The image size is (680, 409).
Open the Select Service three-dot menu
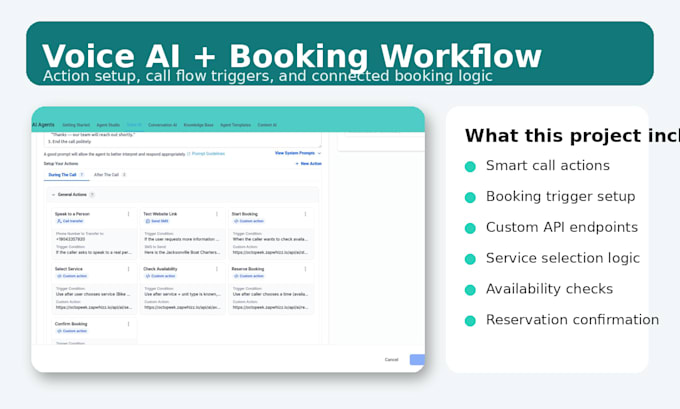(128, 269)
